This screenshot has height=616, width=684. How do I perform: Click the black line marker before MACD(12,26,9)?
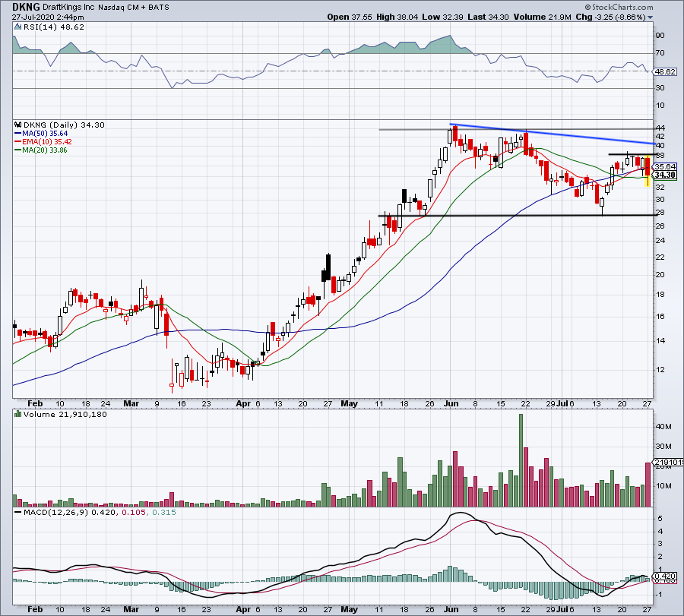coord(18,512)
